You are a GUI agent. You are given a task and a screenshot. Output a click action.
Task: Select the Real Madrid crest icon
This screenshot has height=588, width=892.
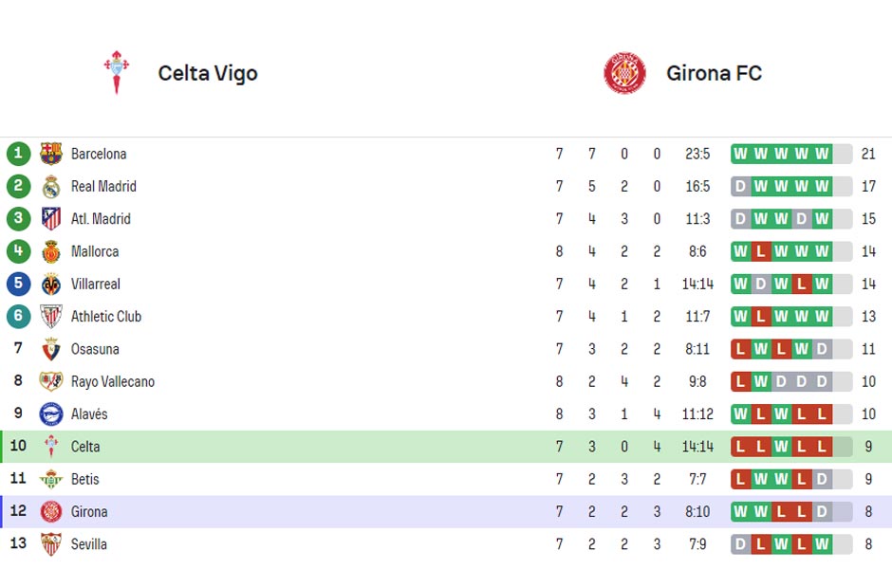click(x=51, y=187)
